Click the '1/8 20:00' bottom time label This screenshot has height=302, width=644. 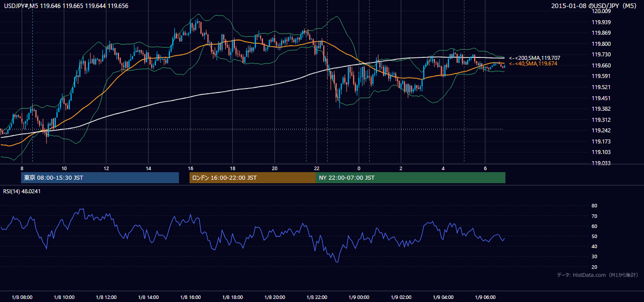click(275, 297)
